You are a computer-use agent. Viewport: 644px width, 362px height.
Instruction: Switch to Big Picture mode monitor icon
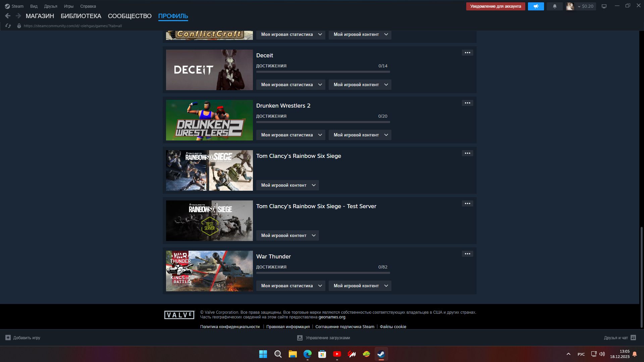tap(604, 6)
